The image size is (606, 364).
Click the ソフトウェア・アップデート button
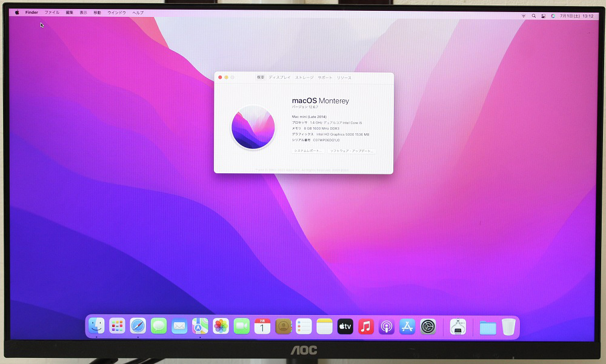point(352,150)
